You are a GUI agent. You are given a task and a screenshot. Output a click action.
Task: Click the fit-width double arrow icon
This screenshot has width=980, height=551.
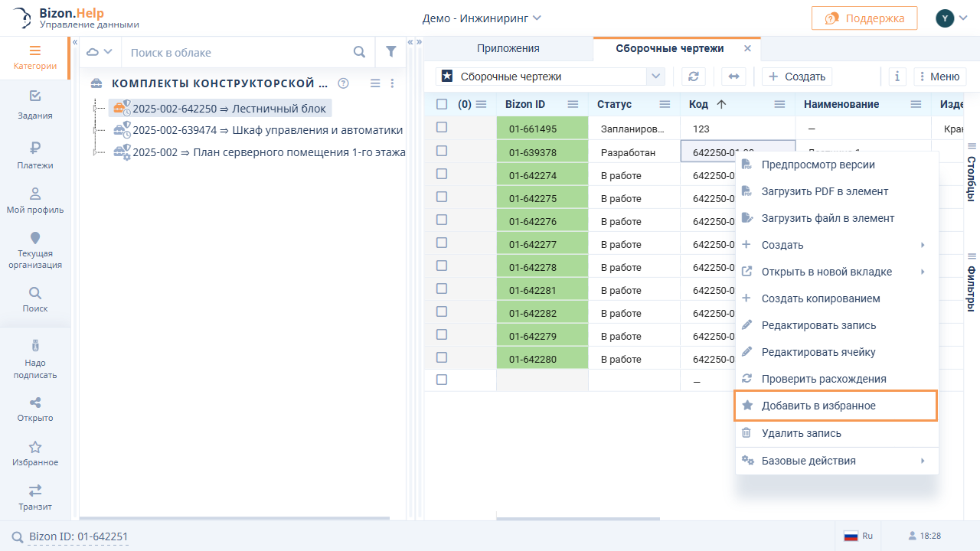(733, 77)
